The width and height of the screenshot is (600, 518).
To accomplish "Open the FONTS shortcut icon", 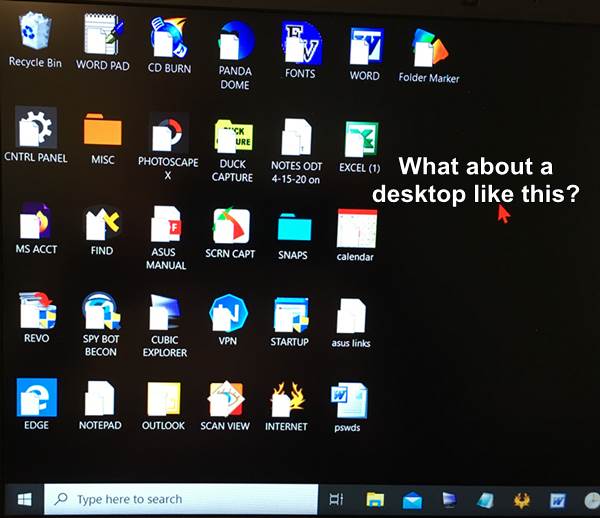I will coord(301,43).
